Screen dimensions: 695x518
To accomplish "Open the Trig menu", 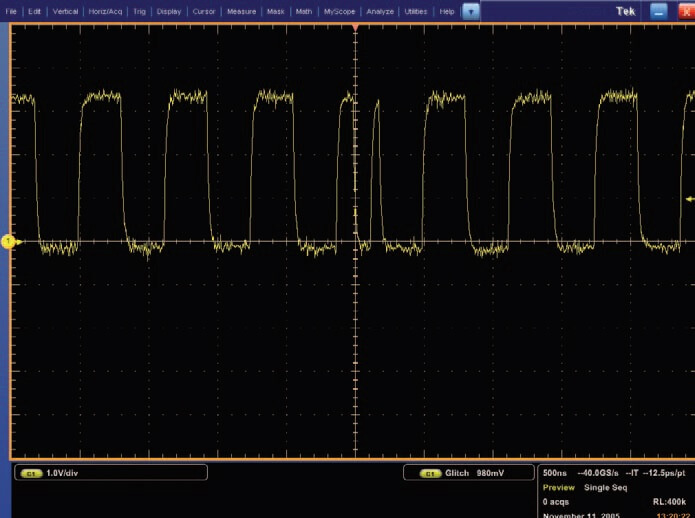I will pos(140,11).
